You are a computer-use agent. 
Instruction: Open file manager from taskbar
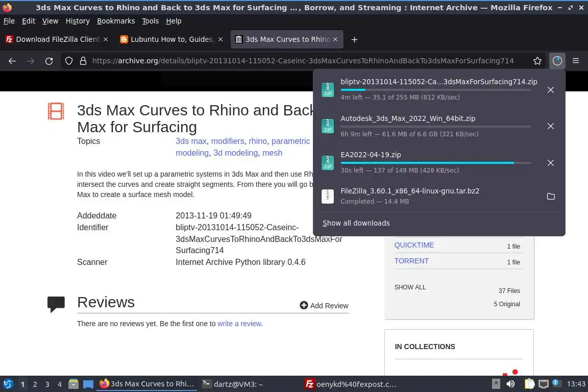tap(73, 384)
